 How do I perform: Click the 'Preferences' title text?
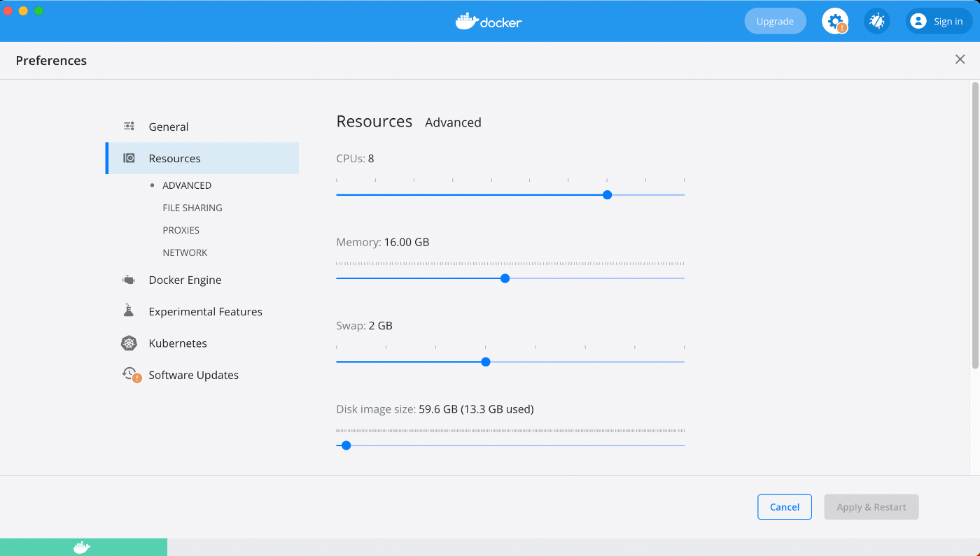51,60
